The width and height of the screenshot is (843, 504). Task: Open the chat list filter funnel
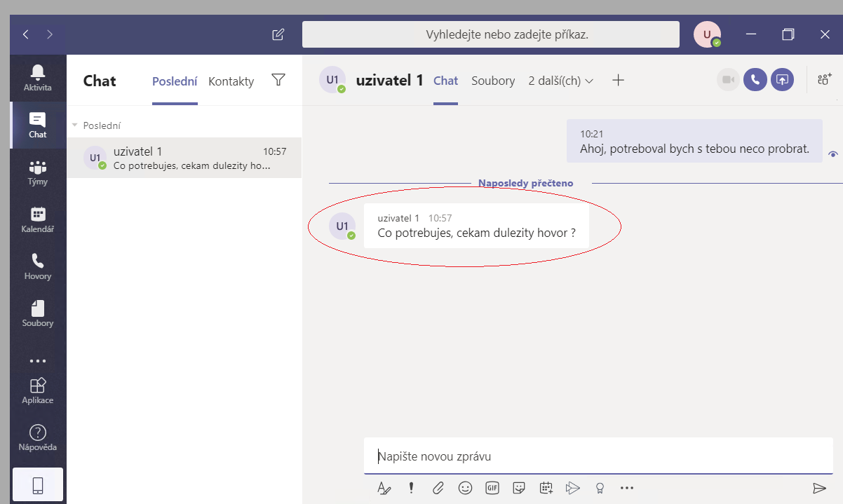pos(278,80)
